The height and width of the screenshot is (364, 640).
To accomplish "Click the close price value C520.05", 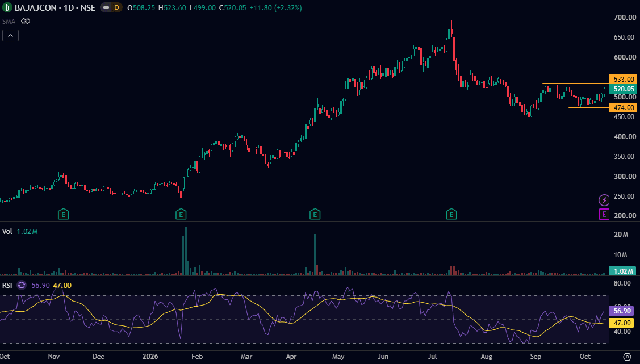I will (232, 8).
